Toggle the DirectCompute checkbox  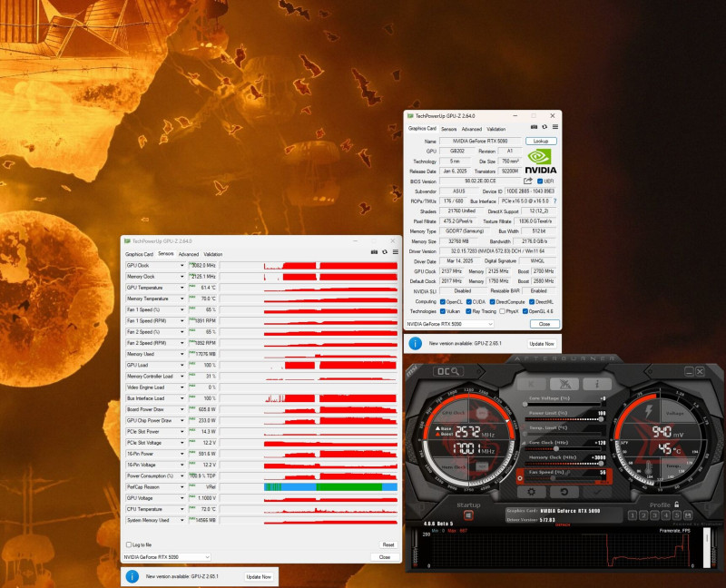point(493,302)
